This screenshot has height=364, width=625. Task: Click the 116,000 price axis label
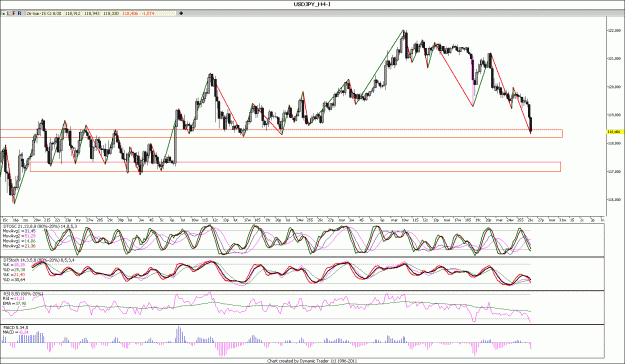coord(614,200)
